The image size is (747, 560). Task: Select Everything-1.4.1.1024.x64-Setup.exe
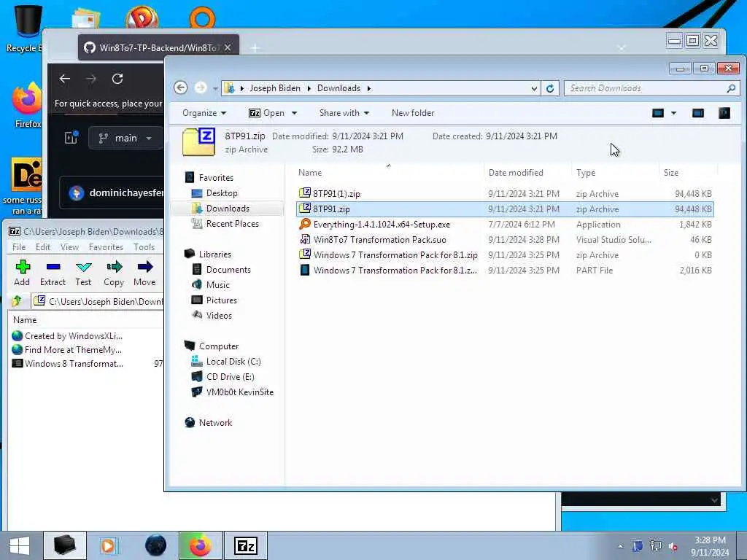[x=505, y=225]
